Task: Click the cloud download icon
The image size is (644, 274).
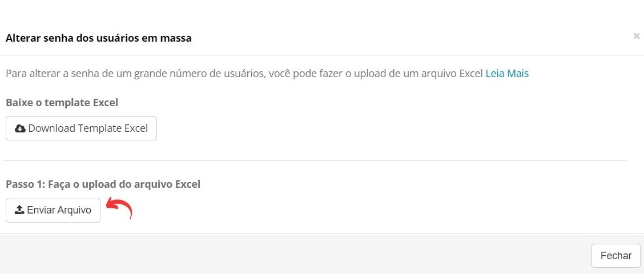Action: tap(20, 128)
